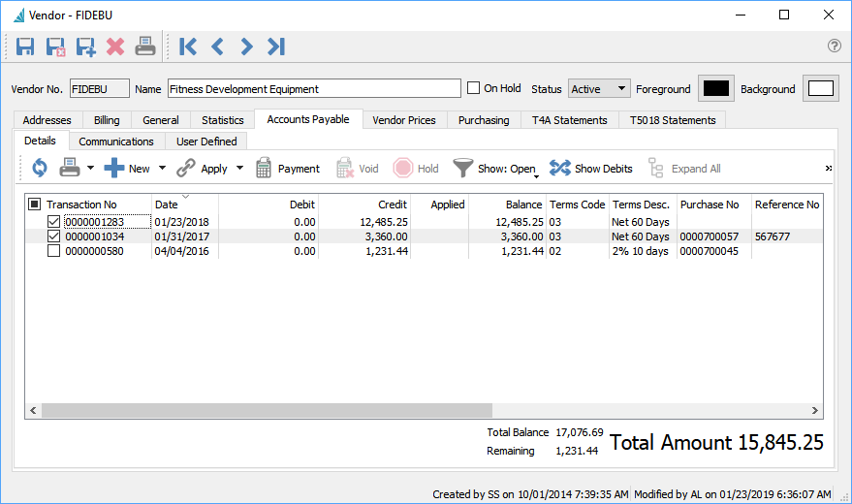852x504 pixels.
Task: Sort by Transaction No column header
Action: tap(81, 205)
